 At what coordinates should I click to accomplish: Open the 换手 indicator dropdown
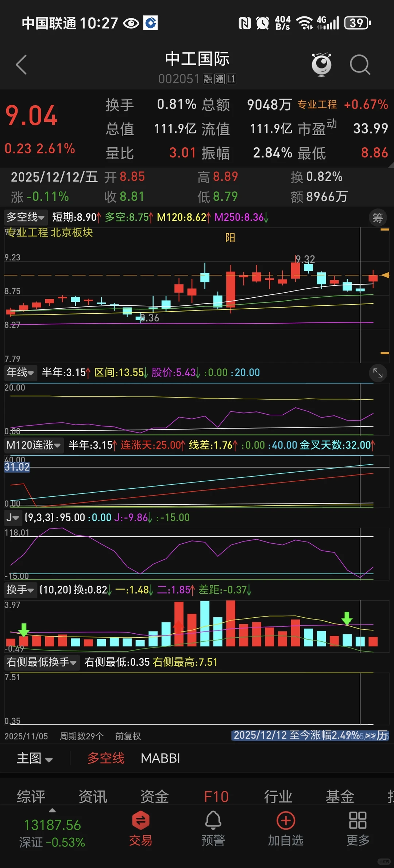[x=20, y=590]
